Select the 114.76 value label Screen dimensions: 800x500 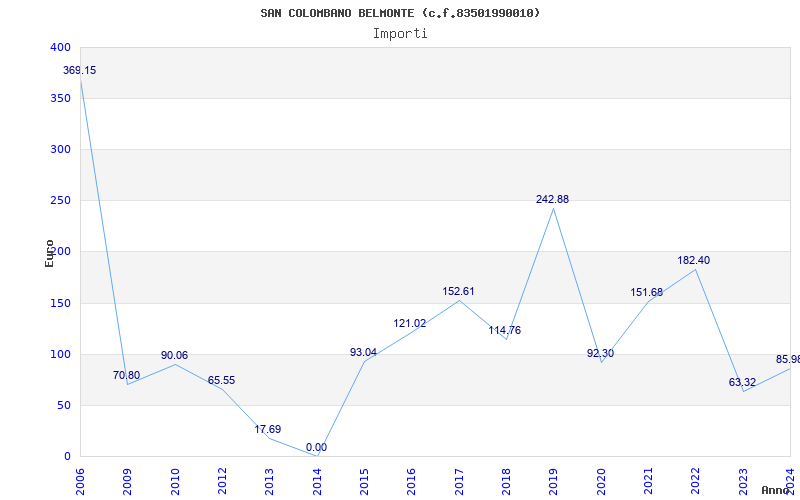505,330
